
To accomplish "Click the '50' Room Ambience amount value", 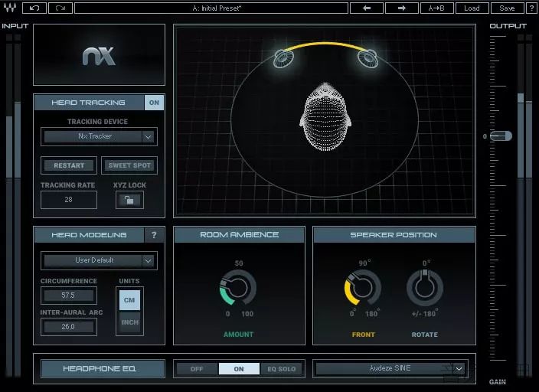I will 239,263.
